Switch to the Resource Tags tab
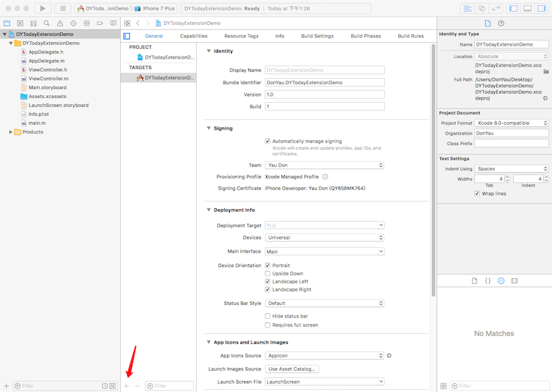The image size is (552, 392). (x=241, y=36)
